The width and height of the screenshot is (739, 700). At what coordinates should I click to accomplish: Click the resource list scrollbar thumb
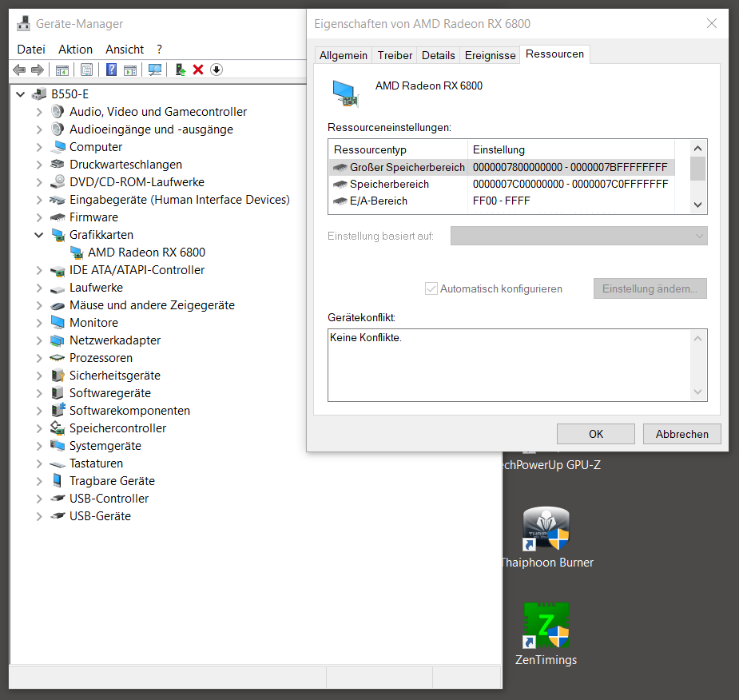pos(698,169)
